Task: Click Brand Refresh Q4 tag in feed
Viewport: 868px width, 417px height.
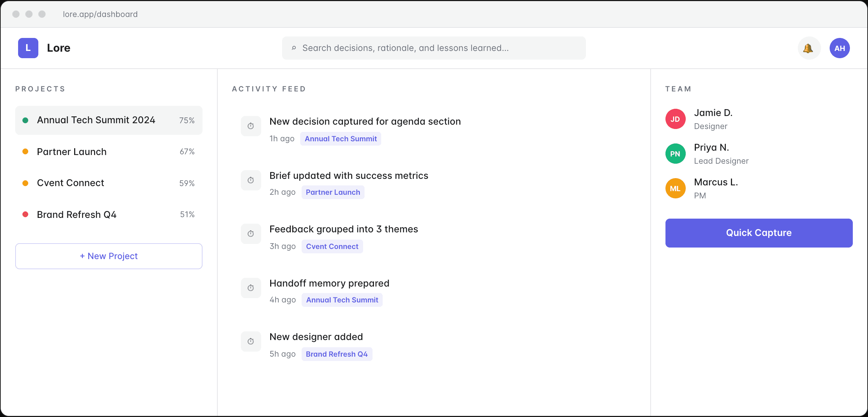Action: [336, 354]
